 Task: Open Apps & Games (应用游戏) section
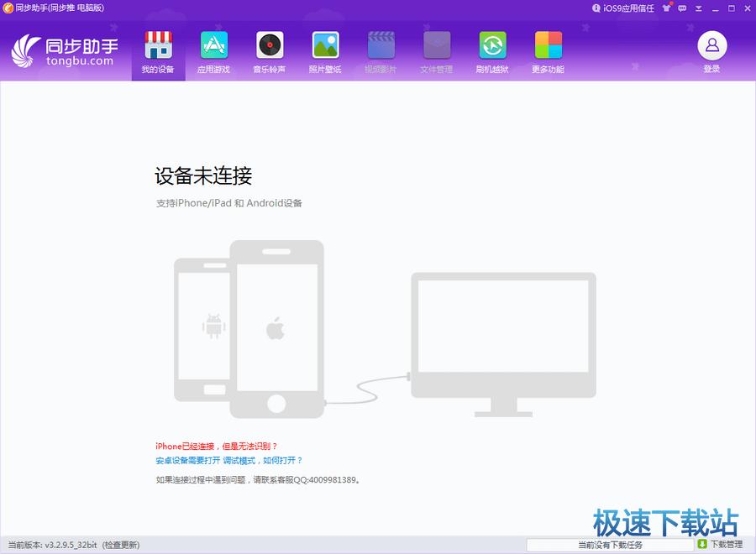tap(213, 52)
